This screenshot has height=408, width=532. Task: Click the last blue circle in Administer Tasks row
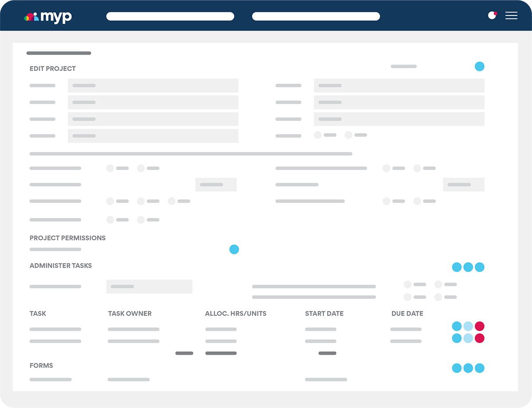[x=479, y=267]
